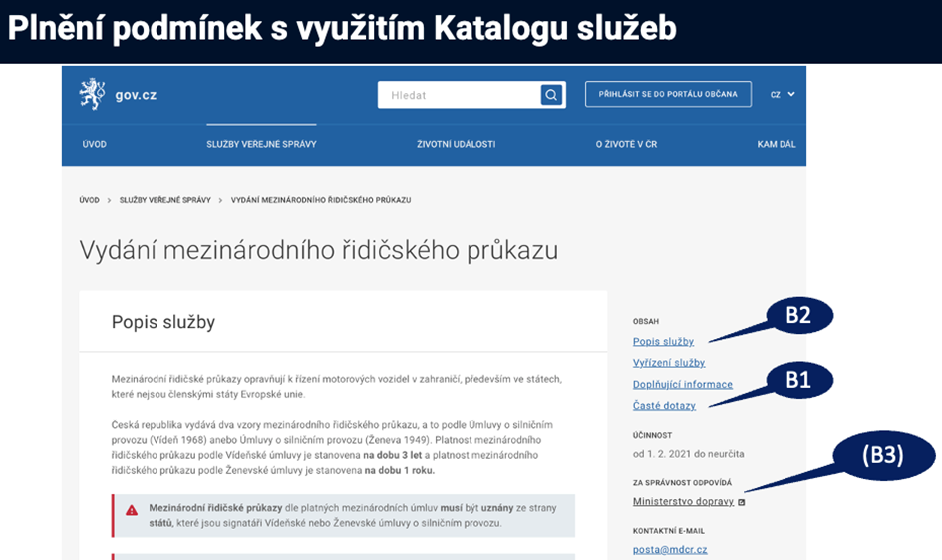
Task: Click external link icon beside Ministerstvo dopravy
Action: pyautogui.click(x=741, y=502)
